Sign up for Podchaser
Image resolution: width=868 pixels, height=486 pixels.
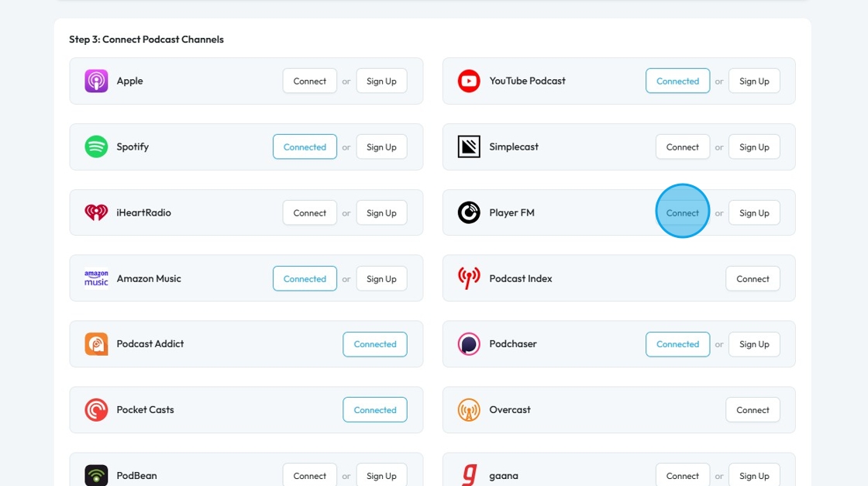[x=754, y=343]
